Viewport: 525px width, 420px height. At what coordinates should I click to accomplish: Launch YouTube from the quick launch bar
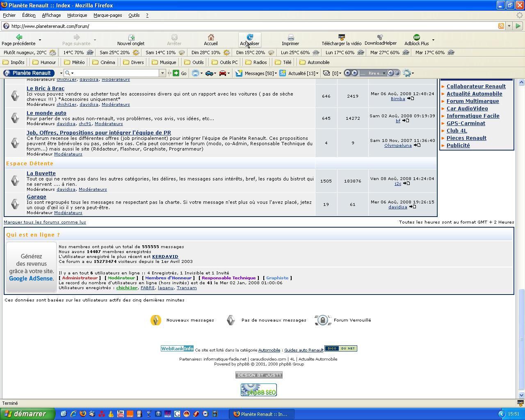120,414
